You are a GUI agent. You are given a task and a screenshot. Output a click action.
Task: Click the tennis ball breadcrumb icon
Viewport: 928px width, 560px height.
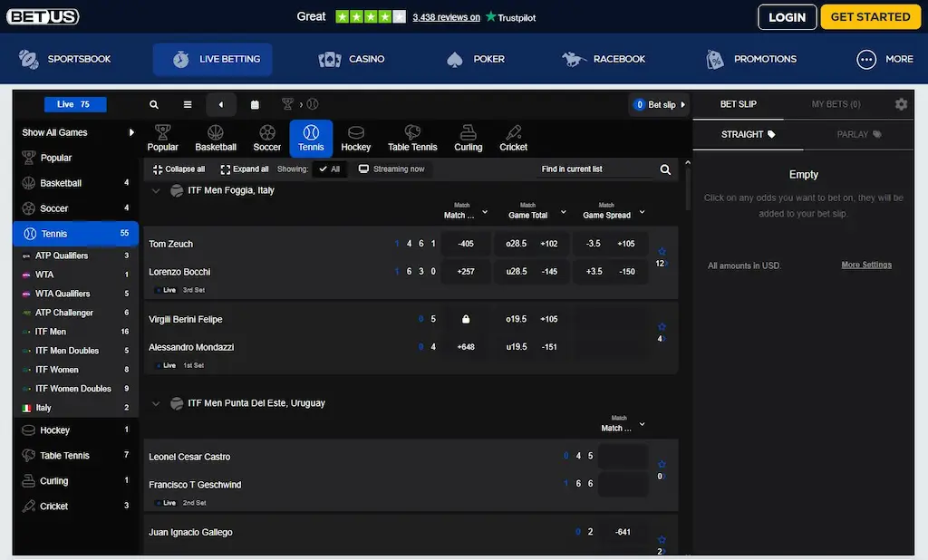tap(313, 104)
